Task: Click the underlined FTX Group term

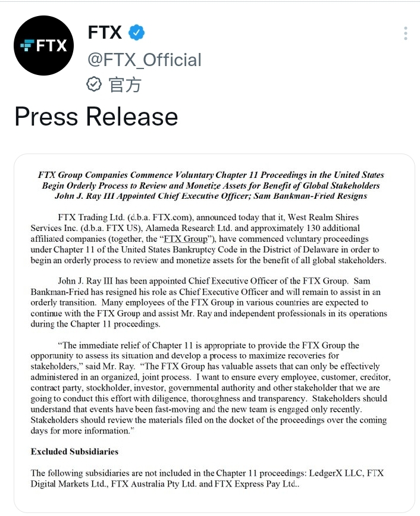Action: pyautogui.click(x=186, y=239)
